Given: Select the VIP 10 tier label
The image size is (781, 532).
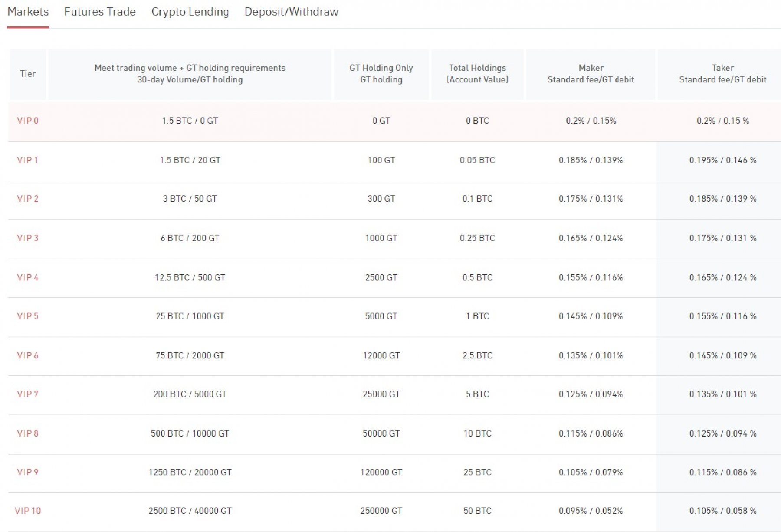Looking at the screenshot, I should coord(28,511).
